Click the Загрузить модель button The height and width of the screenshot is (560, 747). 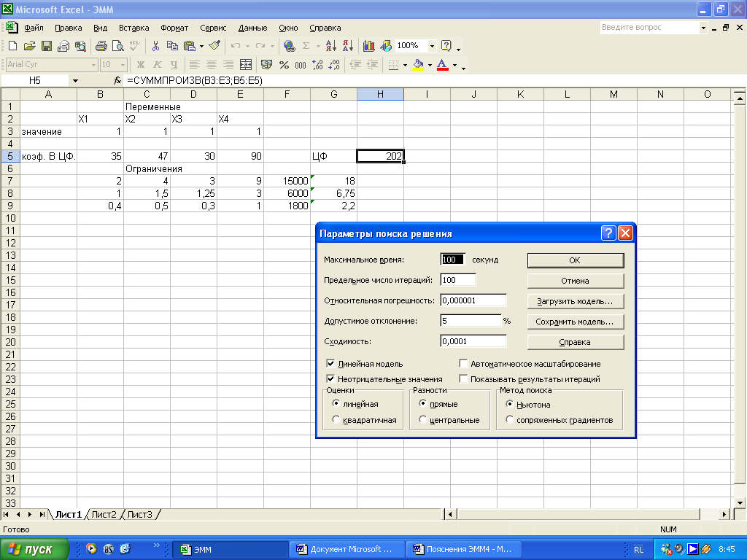click(x=575, y=300)
